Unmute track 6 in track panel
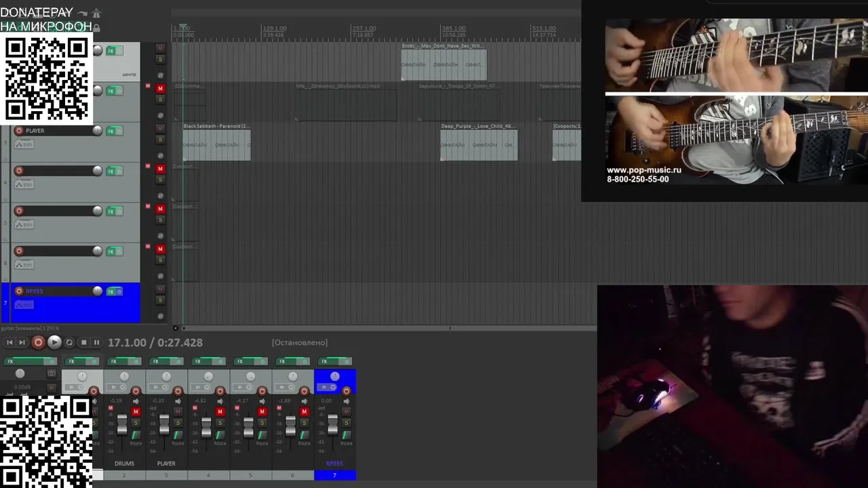The height and width of the screenshot is (488, 868). click(161, 249)
